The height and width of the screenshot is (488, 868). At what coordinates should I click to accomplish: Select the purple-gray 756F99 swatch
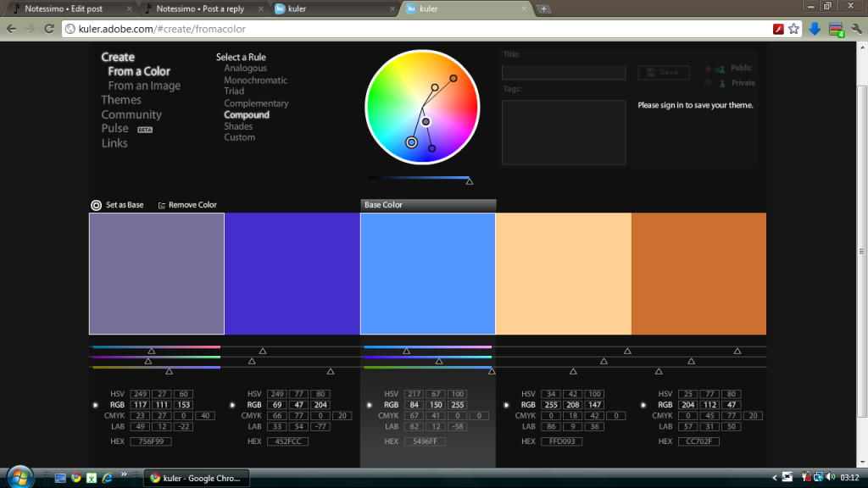(x=157, y=274)
